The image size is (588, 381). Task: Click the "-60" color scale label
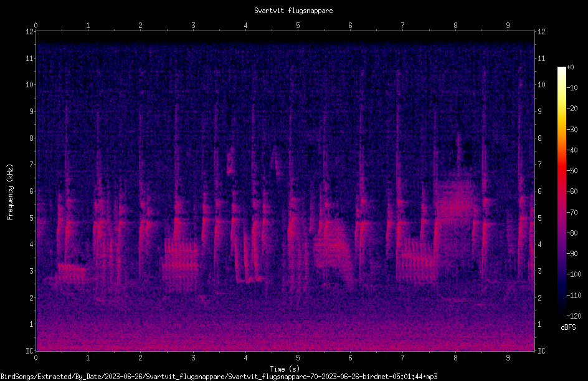point(572,191)
